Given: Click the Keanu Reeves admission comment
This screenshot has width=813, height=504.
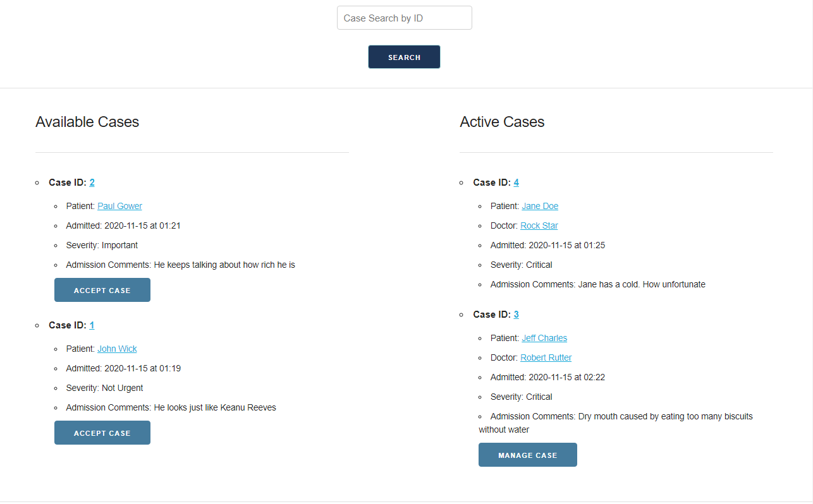Looking at the screenshot, I should coord(215,407).
